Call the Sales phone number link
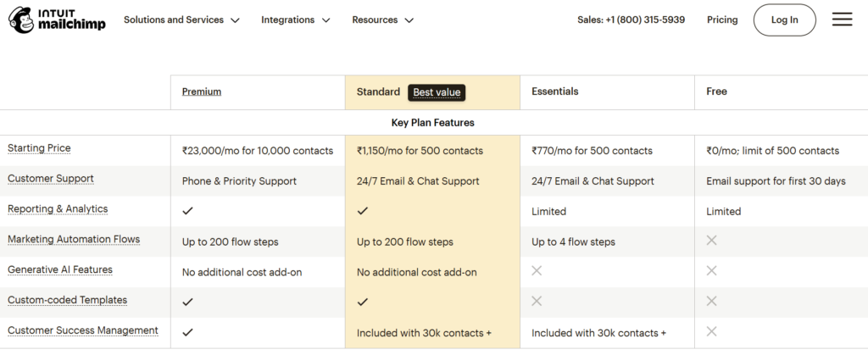 click(631, 19)
